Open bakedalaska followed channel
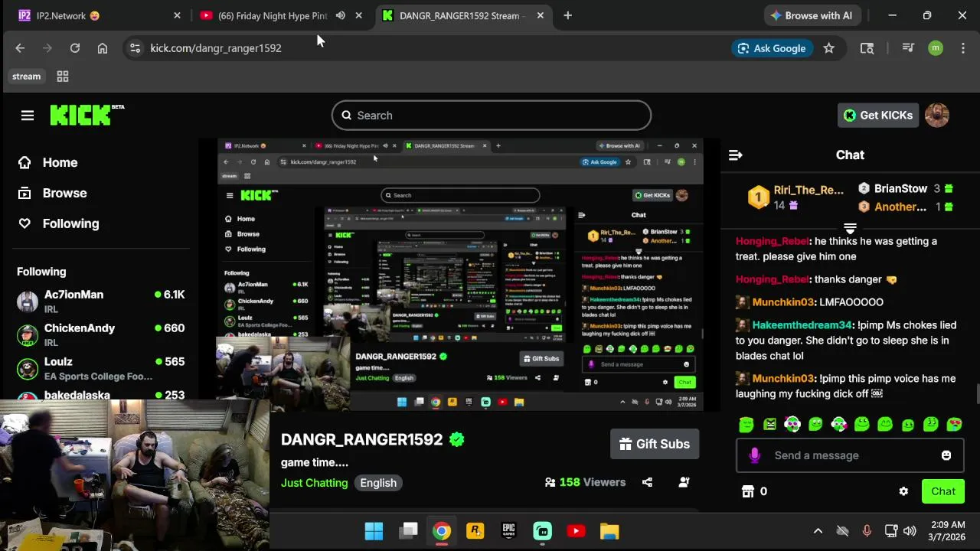Image resolution: width=980 pixels, height=551 pixels. click(x=101, y=395)
